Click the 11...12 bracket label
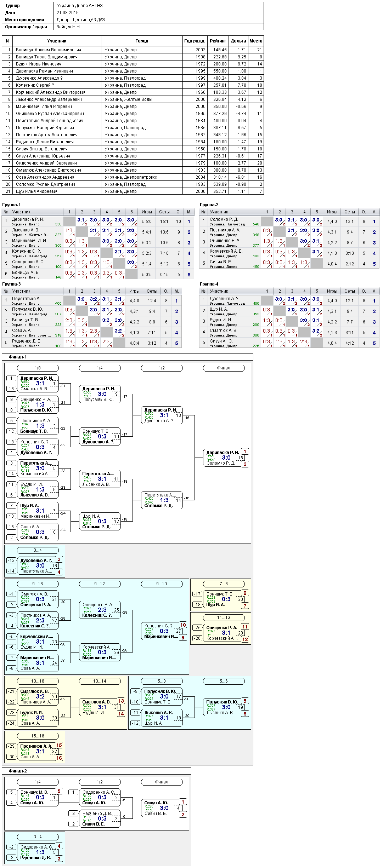Viewport: 383px width, 868px height. coord(224,617)
